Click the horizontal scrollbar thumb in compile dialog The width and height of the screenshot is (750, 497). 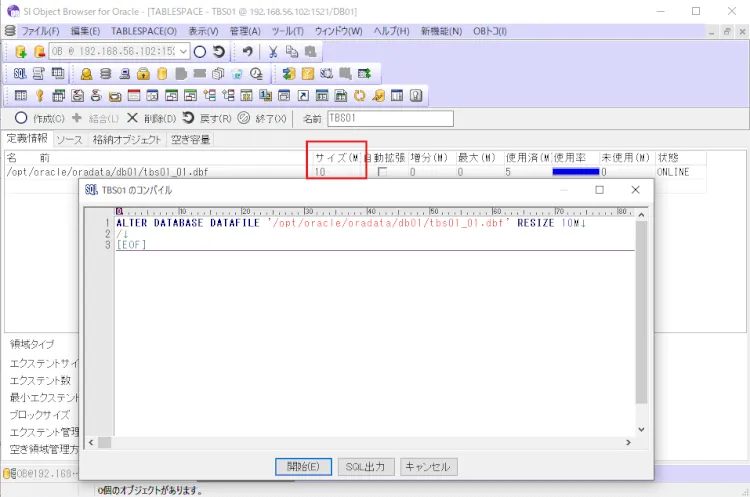[105, 442]
